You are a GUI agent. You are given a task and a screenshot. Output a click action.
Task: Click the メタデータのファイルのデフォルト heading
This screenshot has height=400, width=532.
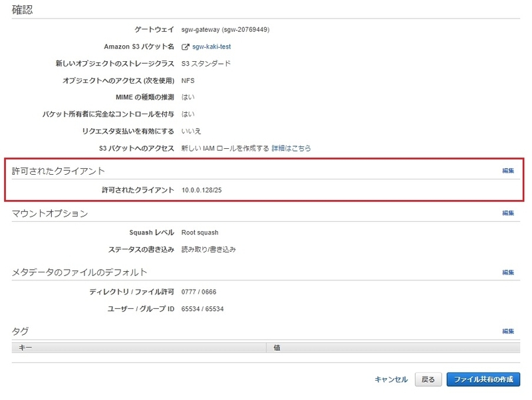pos(79,272)
